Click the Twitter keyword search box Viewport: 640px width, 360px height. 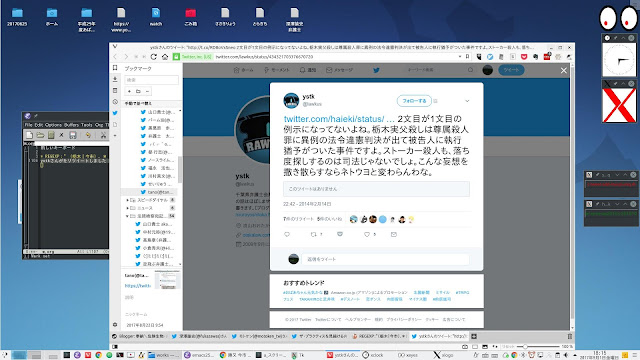coord(439,70)
